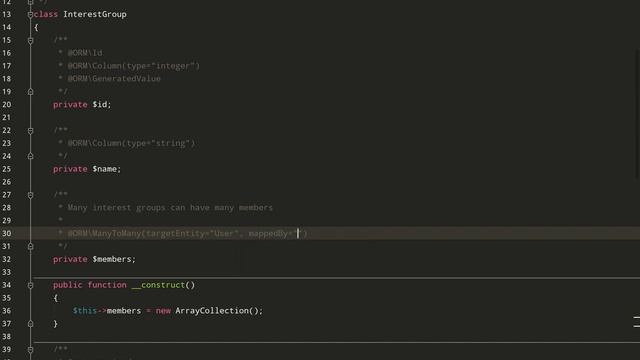The width and height of the screenshot is (640, 360).
Task: Click line number 21 in the gutter
Action: point(7,118)
